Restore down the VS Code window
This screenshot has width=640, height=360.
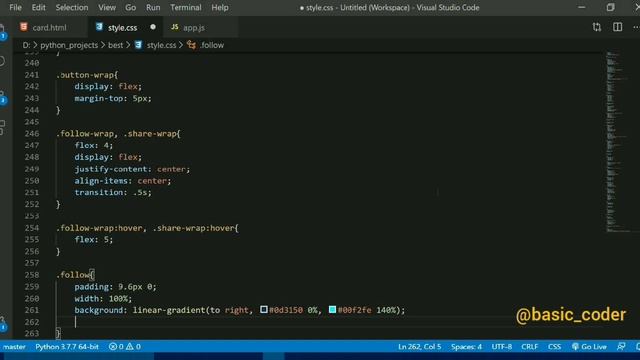point(610,7)
